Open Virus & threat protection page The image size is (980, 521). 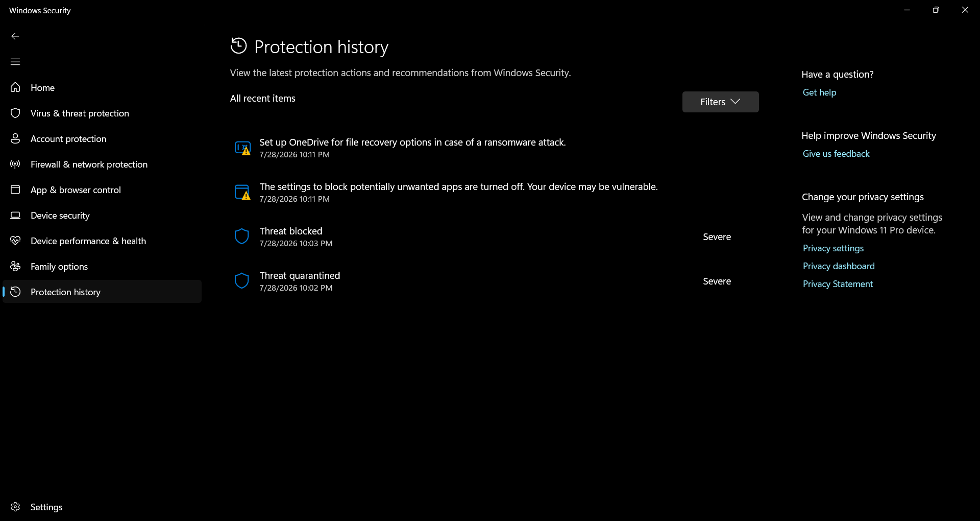pyautogui.click(x=102, y=113)
